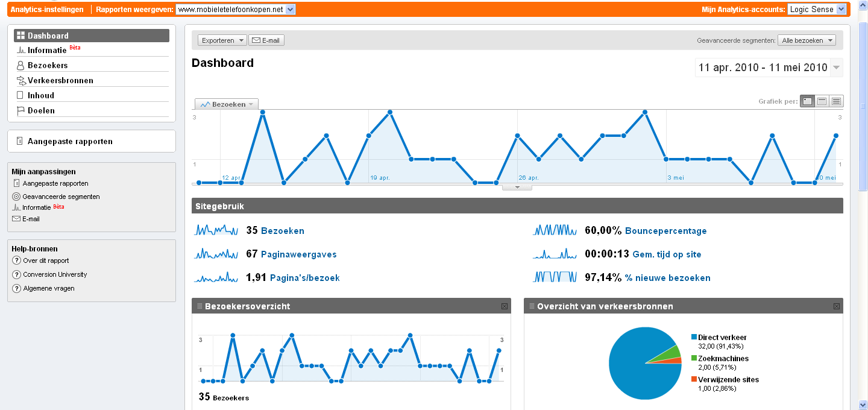The width and height of the screenshot is (868, 410).
Task: Click the question mark icon for Over dit rapport
Action: pyautogui.click(x=16, y=260)
